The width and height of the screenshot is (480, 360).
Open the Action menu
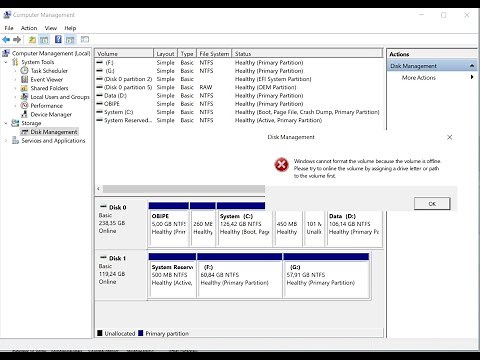pos(29,28)
